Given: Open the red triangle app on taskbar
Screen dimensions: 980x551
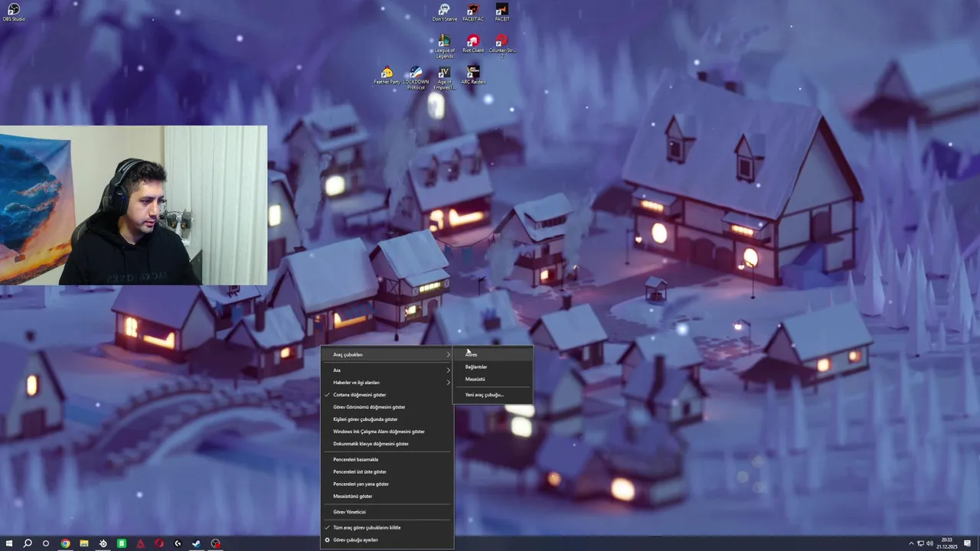Looking at the screenshot, I should tap(140, 543).
